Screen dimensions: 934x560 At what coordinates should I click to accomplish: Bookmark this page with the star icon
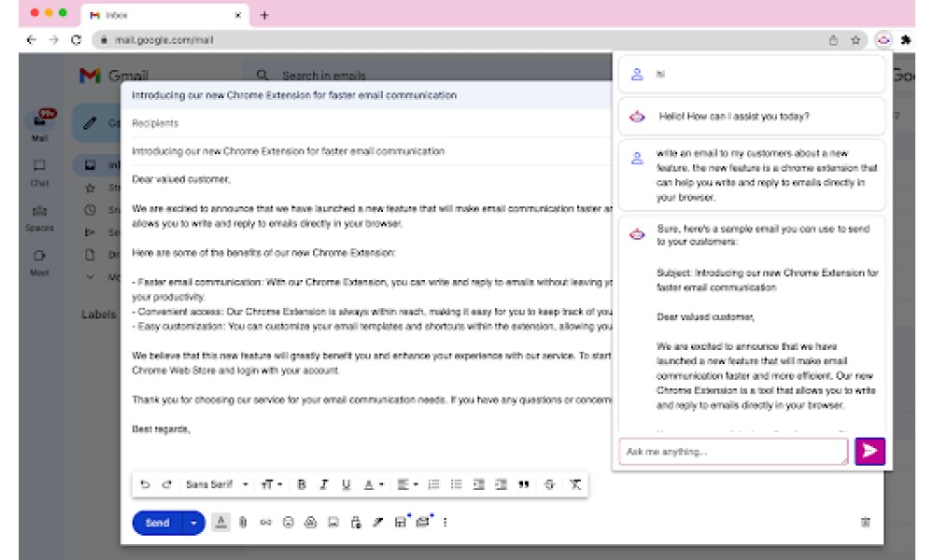(856, 40)
